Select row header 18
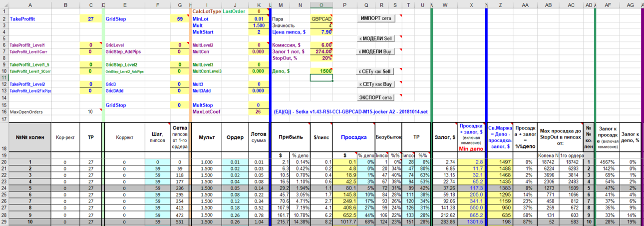Viewport: 644px width, 226px height. point(3,136)
